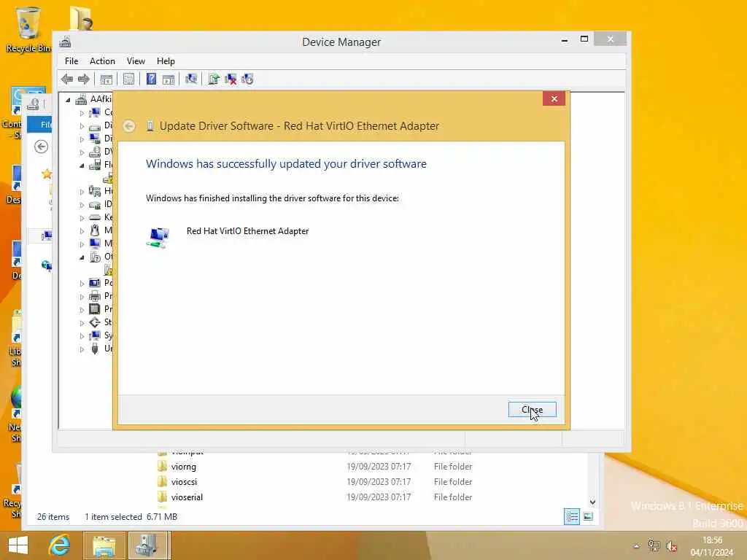Click dialog back arrow beside Update Driver title
This screenshot has height=560, width=747.
pos(129,126)
